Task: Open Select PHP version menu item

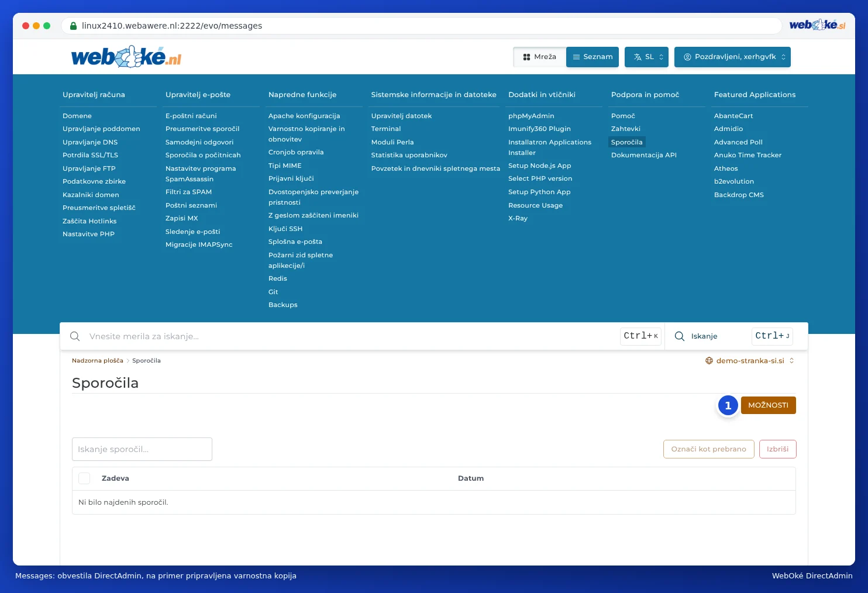Action: coord(540,178)
